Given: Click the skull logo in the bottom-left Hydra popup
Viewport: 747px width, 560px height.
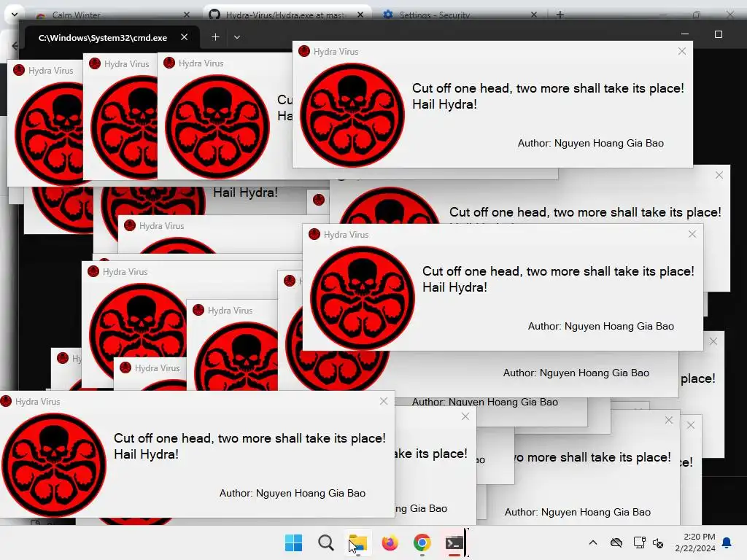Looking at the screenshot, I should pos(54,464).
